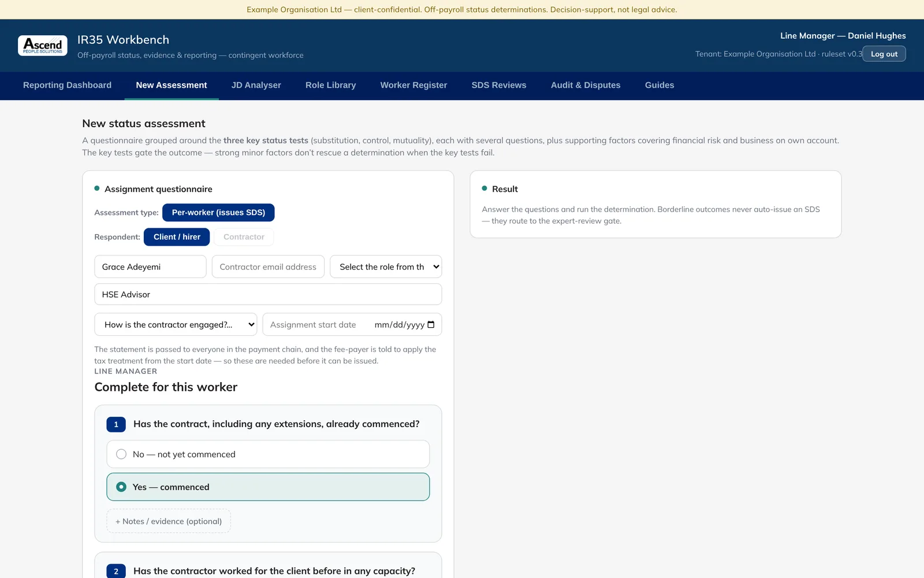This screenshot has height=578, width=924.
Task: Click the 'HSE Advisor' role title field
Action: (268, 294)
